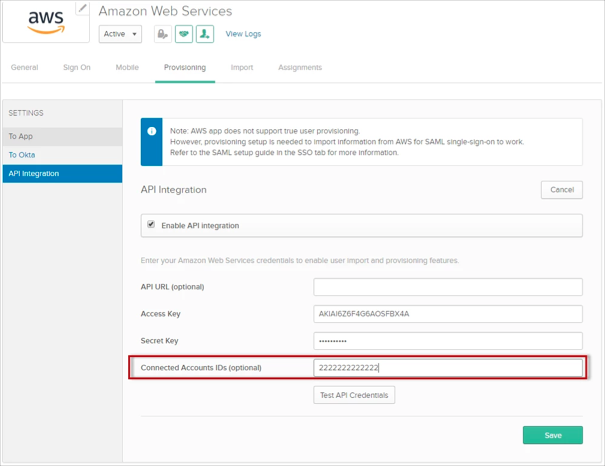
Task: Click into the API URL input field
Action: point(447,287)
